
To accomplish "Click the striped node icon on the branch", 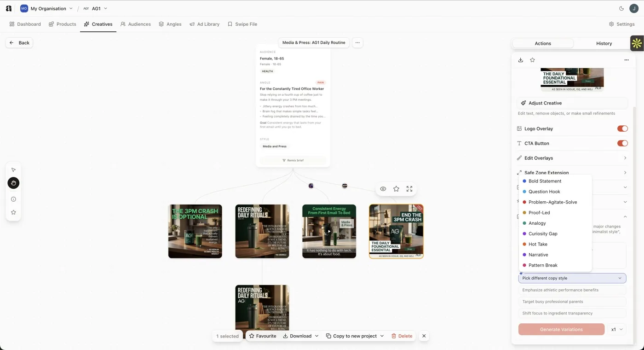I will click(x=345, y=186).
